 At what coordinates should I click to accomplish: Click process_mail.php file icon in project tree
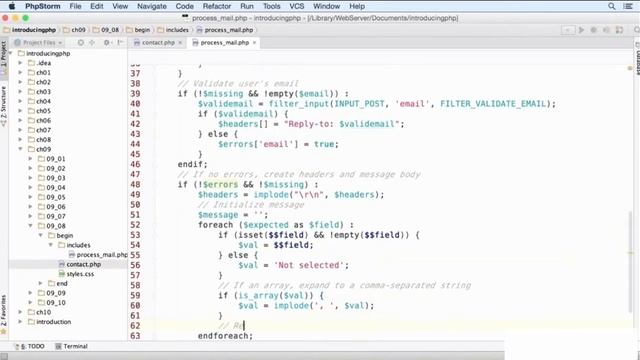72,255
